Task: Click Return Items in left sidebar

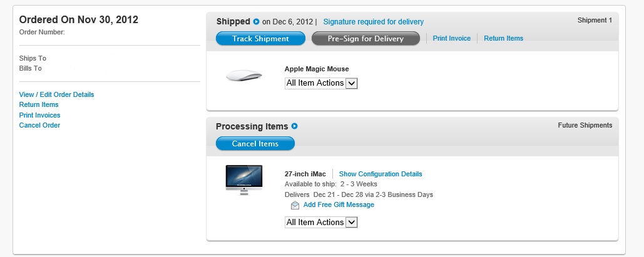Action: 39,104
